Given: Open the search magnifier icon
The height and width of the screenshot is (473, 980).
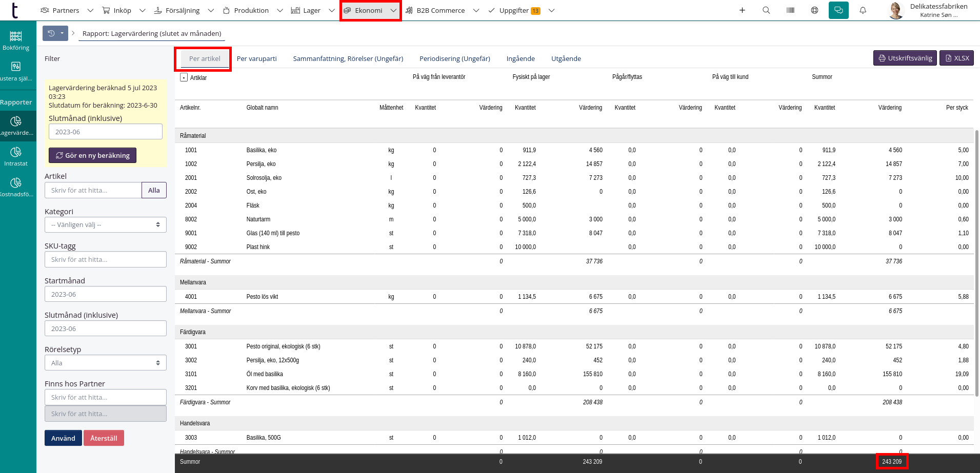Looking at the screenshot, I should 766,10.
